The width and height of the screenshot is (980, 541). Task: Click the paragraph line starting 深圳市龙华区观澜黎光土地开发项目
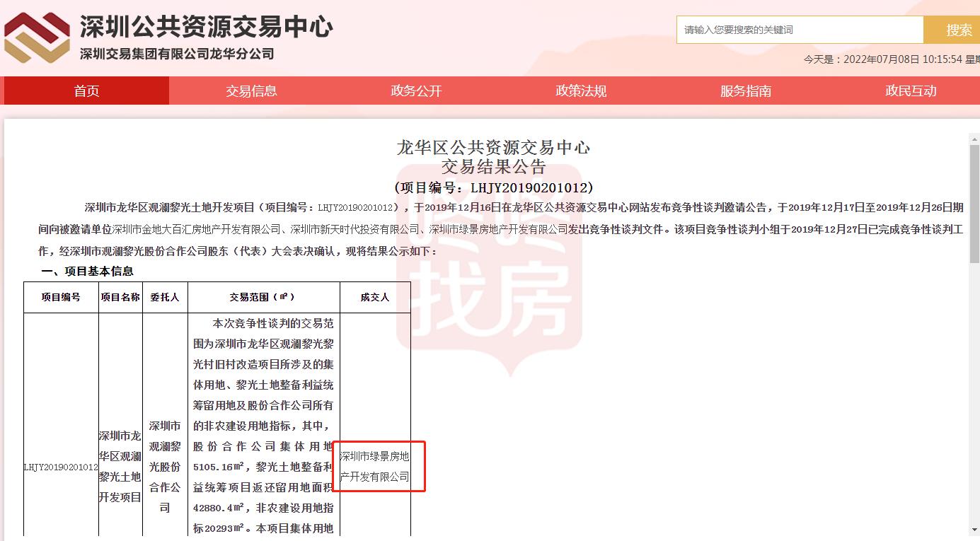(524, 208)
